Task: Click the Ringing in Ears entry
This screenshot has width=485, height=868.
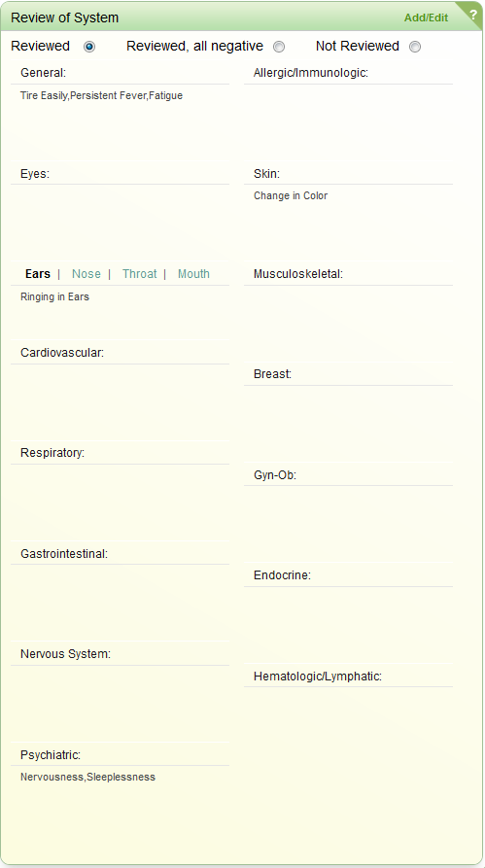Action: (54, 296)
